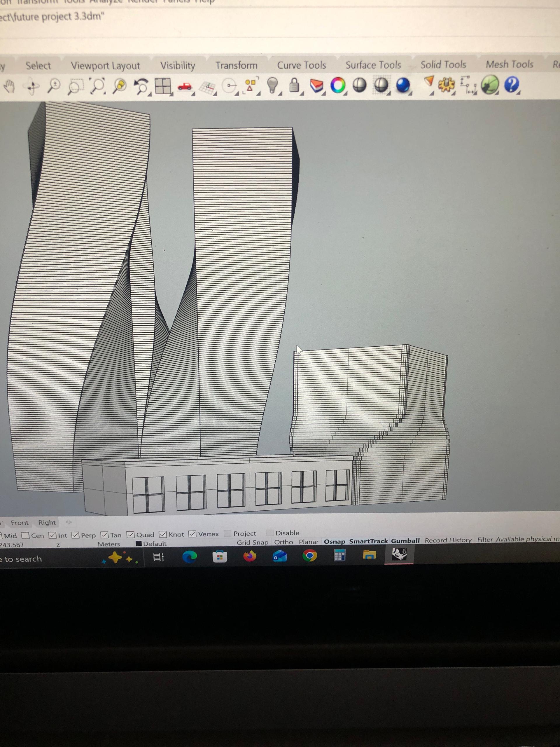
Task: Toggle the Gumball status pane
Action: 405,541
